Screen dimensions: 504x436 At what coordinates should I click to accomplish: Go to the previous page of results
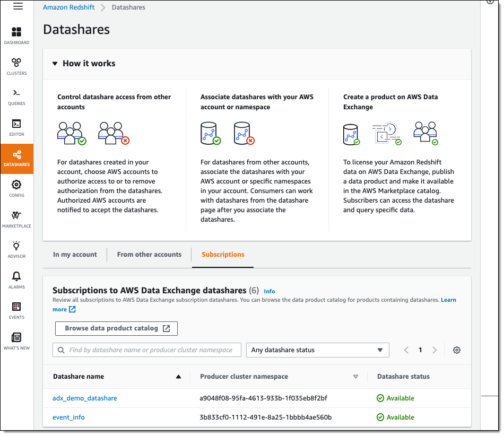pyautogui.click(x=406, y=350)
